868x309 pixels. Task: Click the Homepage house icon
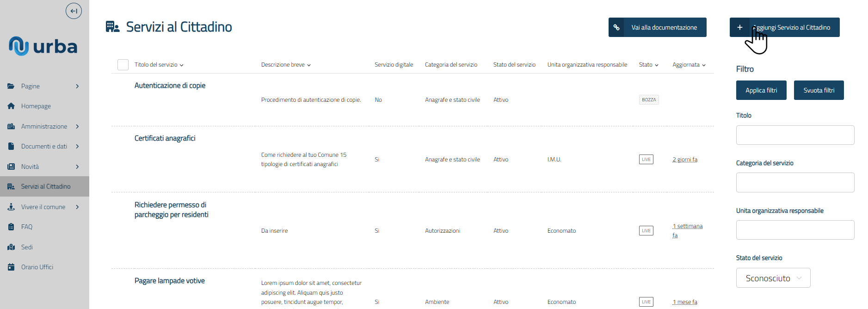11,106
